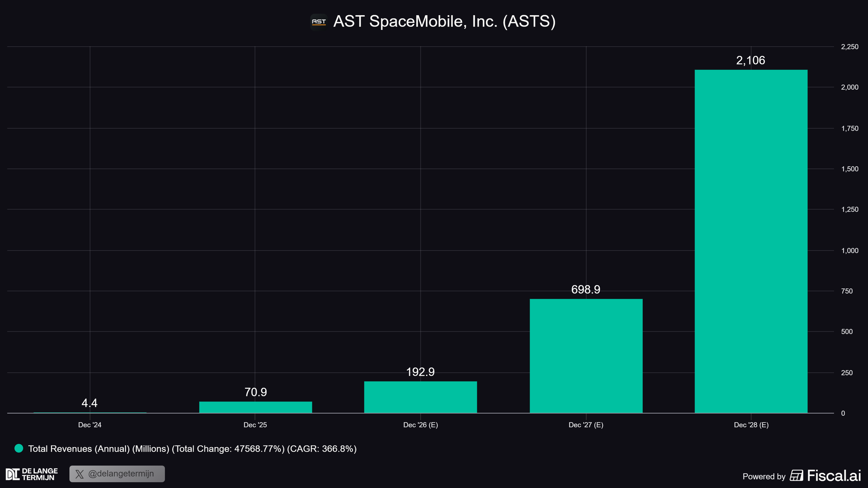The width and height of the screenshot is (868, 488).
Task: Click the Total Revenues legend text
Action: click(192, 449)
